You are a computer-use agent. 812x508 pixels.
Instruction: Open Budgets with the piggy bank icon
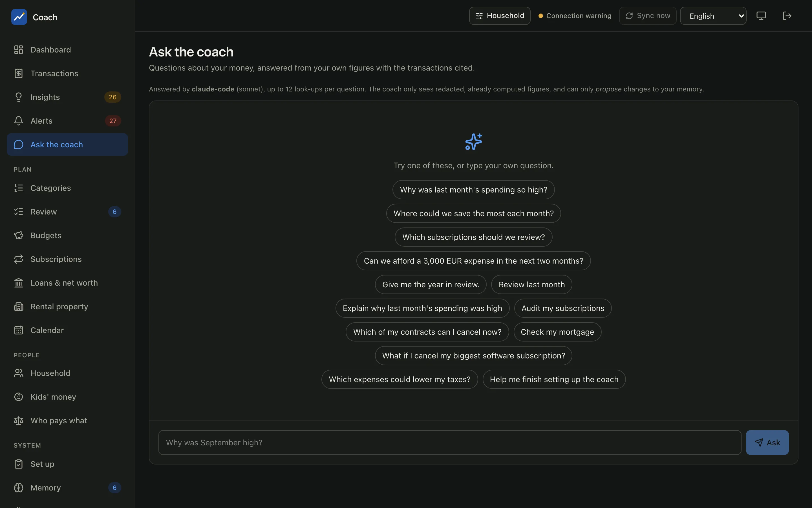point(67,235)
